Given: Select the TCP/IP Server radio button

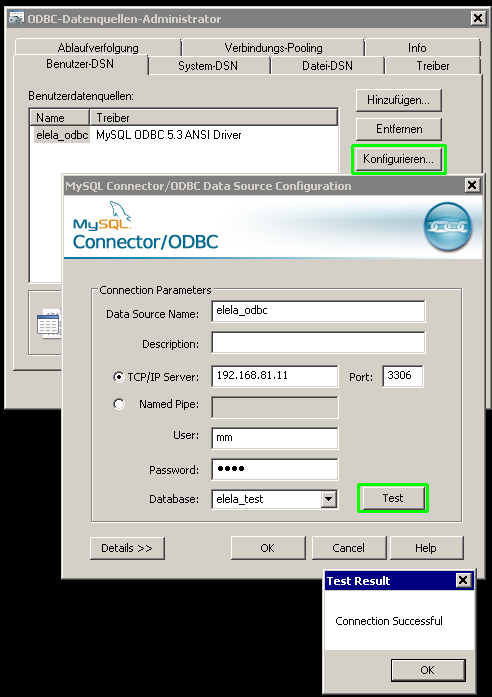Looking at the screenshot, I should coord(119,377).
